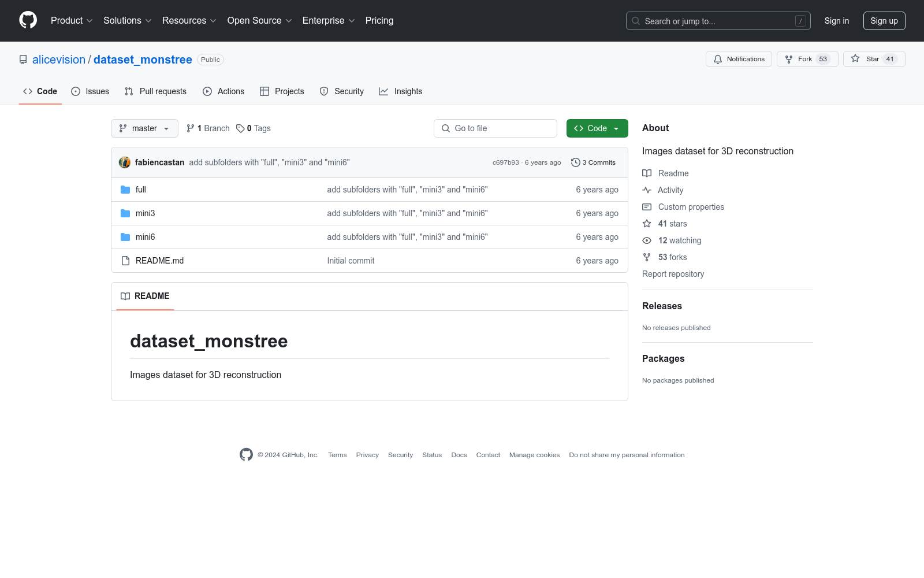The width and height of the screenshot is (924, 578).
Task: Switch to the Projects tab
Action: tap(282, 91)
